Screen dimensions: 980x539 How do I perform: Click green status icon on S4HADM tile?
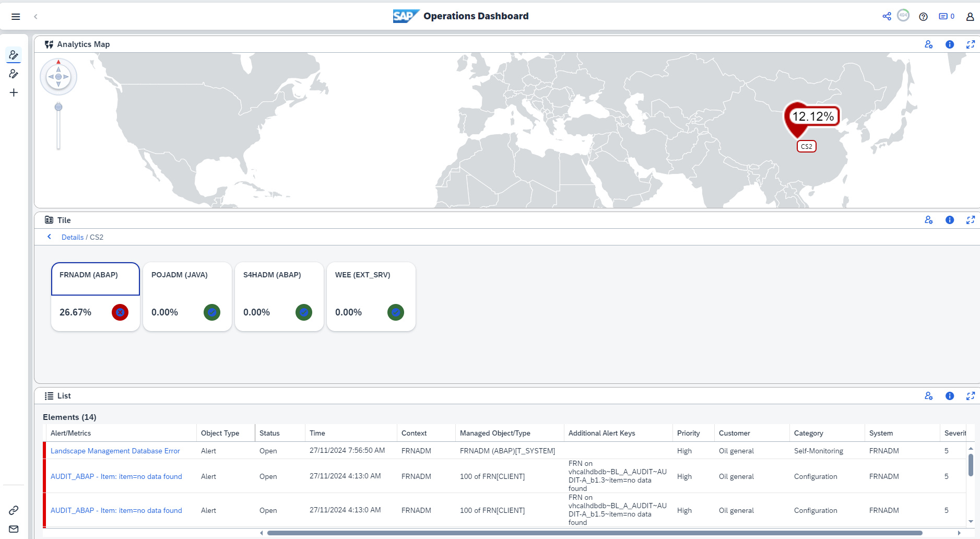[x=304, y=312]
